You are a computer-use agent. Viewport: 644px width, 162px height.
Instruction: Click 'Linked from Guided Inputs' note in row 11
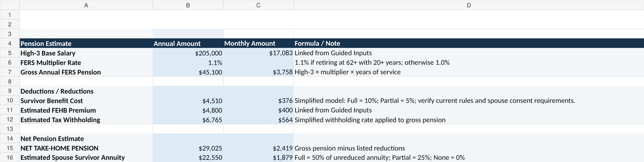[x=469, y=110]
